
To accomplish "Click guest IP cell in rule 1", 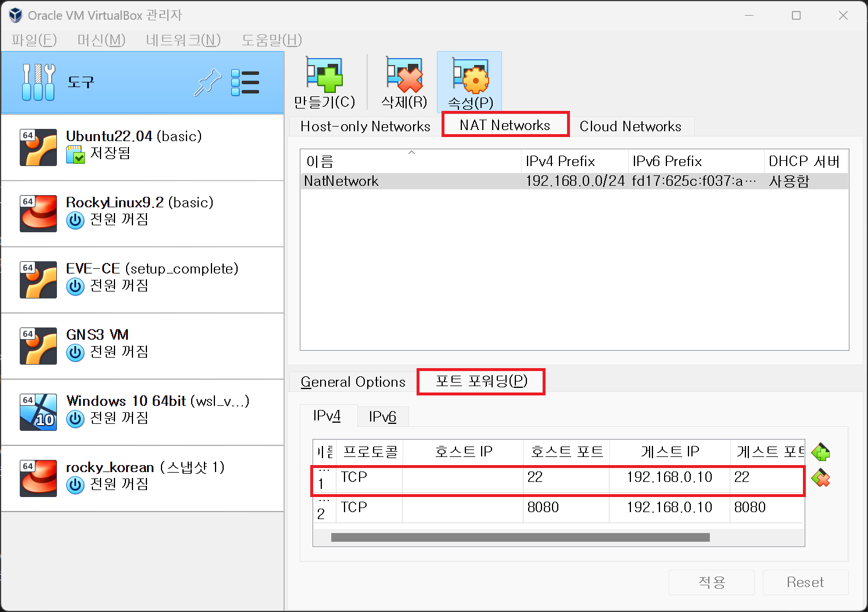I will (x=670, y=478).
